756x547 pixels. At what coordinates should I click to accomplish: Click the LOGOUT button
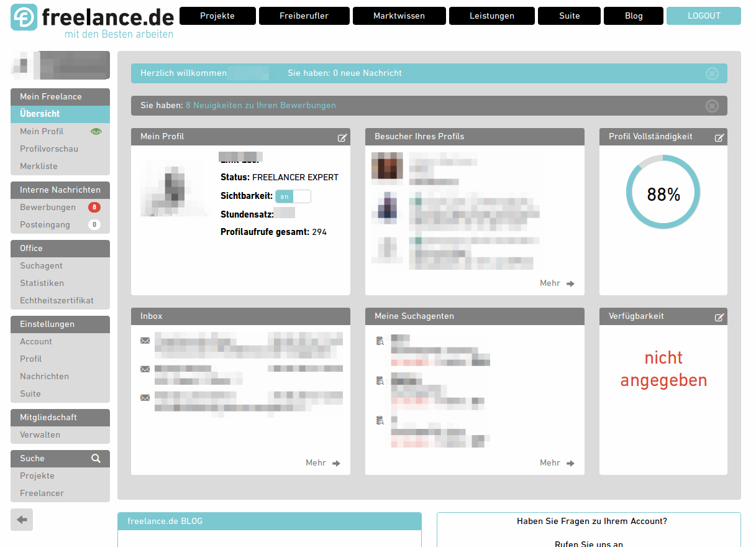click(704, 16)
